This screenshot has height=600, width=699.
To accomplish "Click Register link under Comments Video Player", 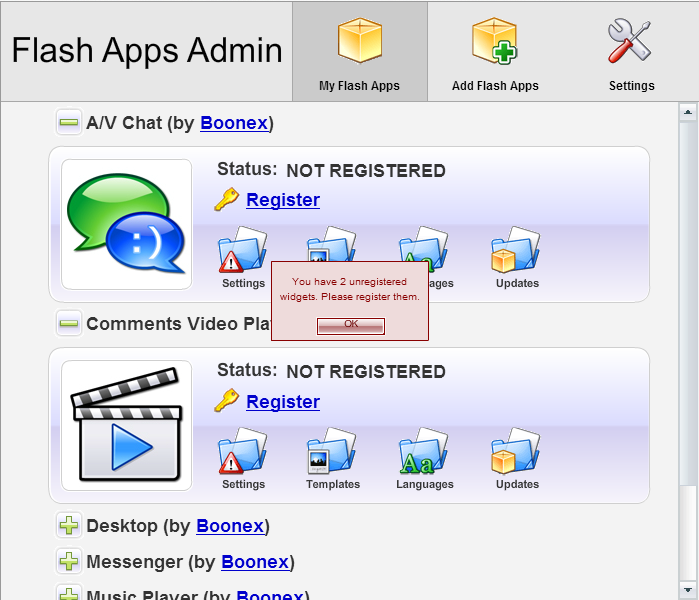I will [283, 402].
